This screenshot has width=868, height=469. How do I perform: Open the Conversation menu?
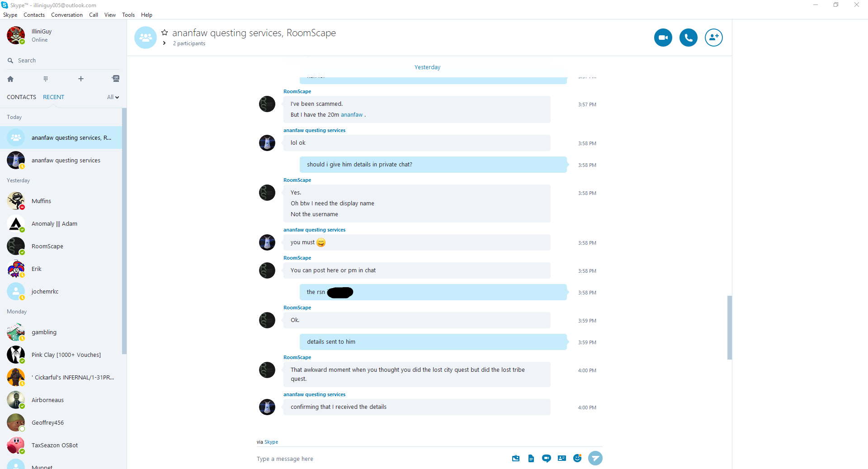[x=67, y=15]
